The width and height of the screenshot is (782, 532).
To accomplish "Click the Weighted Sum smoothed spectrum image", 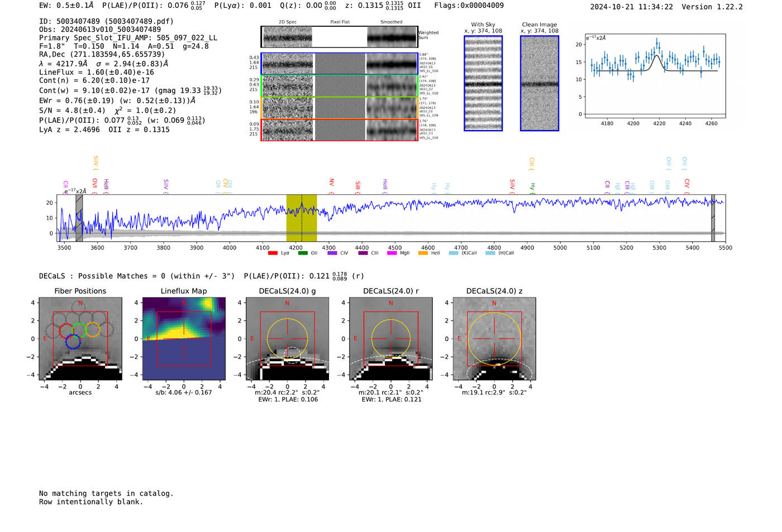I will tap(392, 37).
